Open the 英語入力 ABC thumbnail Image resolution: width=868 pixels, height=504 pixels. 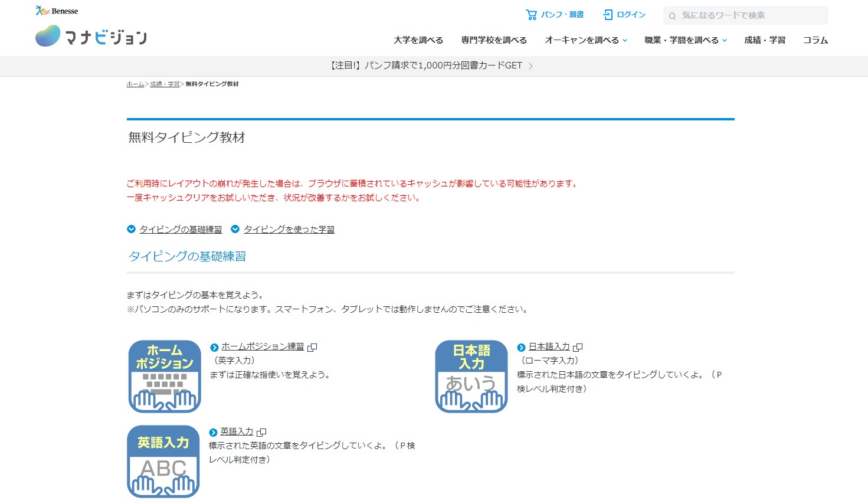163,461
